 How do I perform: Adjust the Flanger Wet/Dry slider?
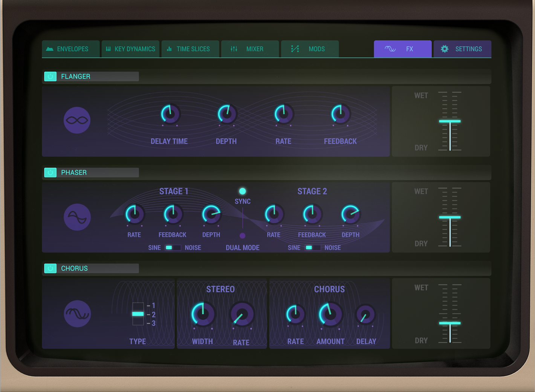click(x=450, y=121)
